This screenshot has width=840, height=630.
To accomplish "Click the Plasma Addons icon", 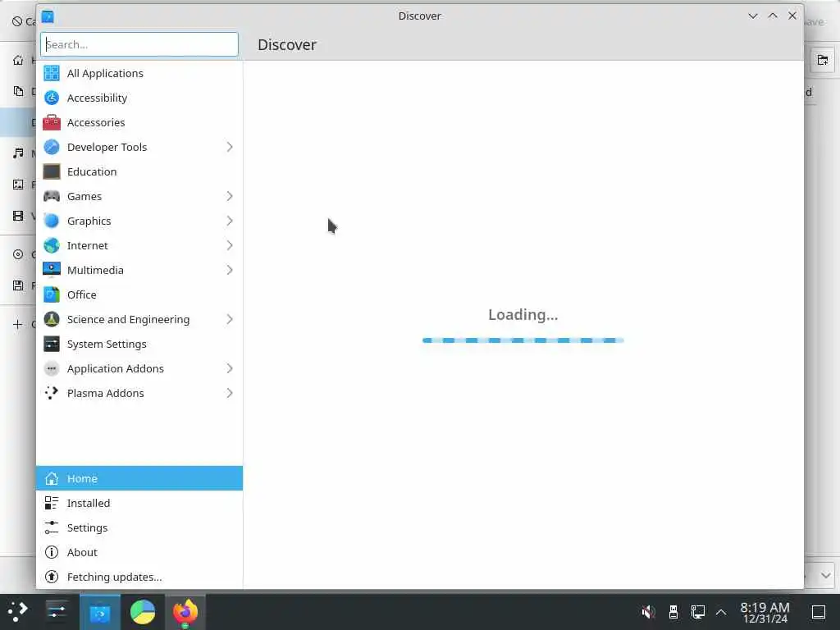I will coord(52,393).
